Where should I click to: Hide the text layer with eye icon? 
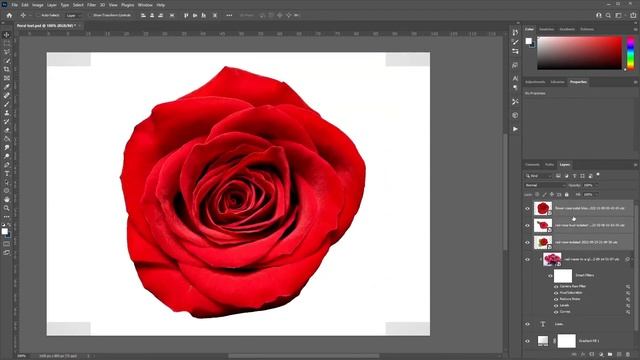click(527, 324)
